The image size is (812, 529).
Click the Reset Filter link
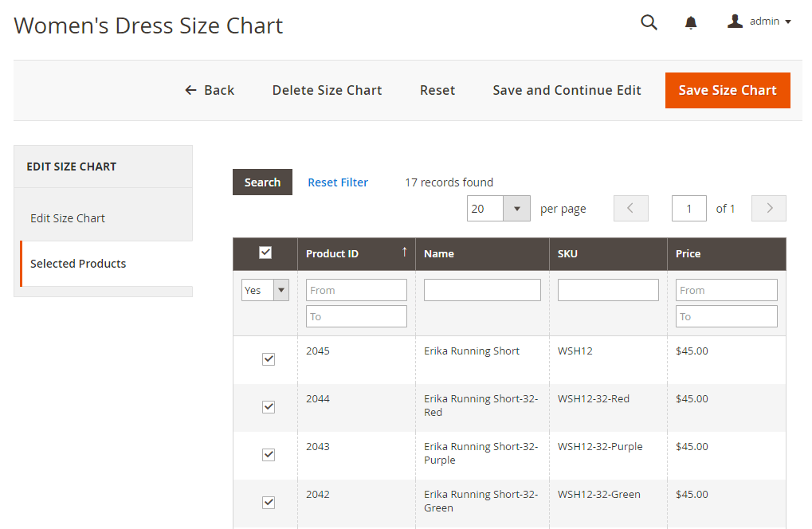click(338, 182)
